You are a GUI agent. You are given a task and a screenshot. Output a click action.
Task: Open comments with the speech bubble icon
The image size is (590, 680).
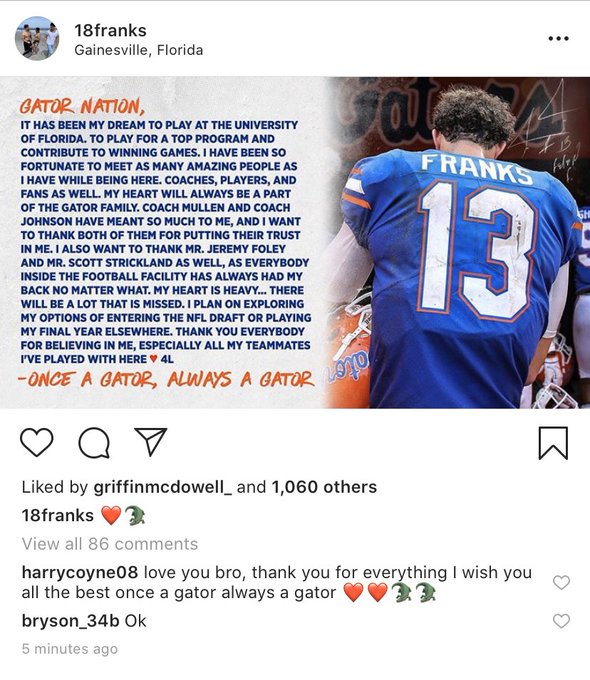click(x=94, y=443)
